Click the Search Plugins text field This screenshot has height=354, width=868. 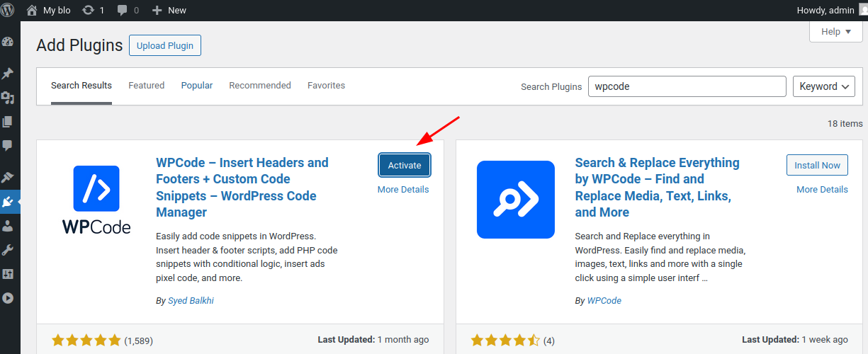[x=687, y=86]
